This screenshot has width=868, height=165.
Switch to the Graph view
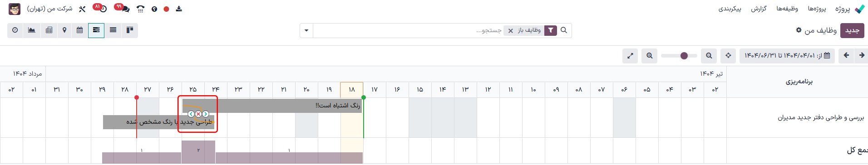pyautogui.click(x=32, y=30)
